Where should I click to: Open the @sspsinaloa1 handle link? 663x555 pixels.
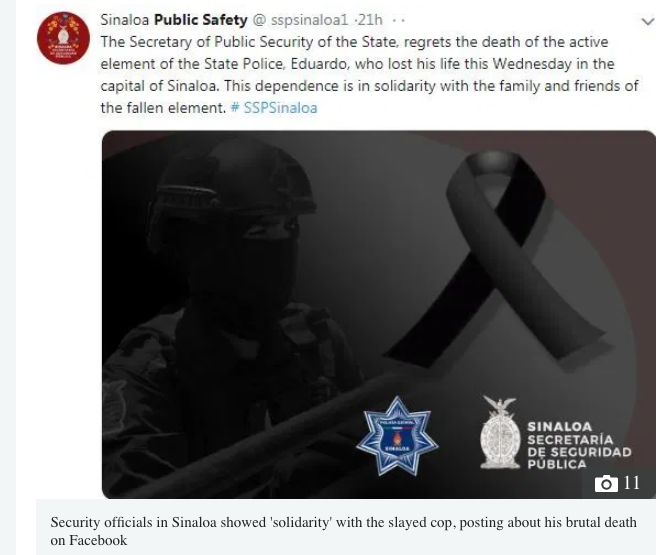coord(300,20)
